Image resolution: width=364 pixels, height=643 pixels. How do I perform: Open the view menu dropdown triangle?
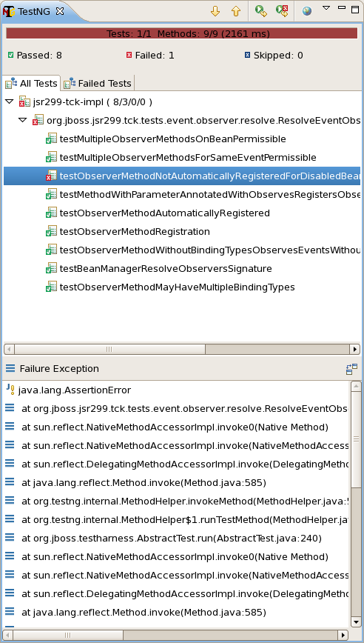click(326, 8)
